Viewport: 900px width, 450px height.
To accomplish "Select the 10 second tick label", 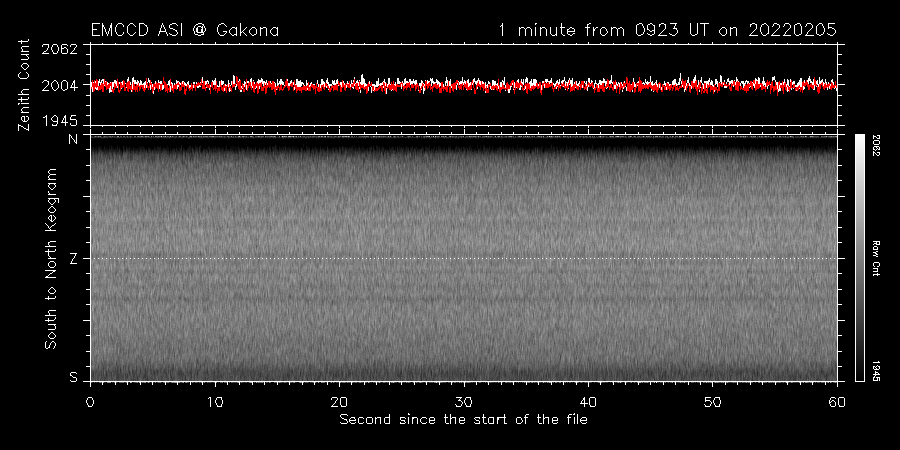I will (x=214, y=401).
